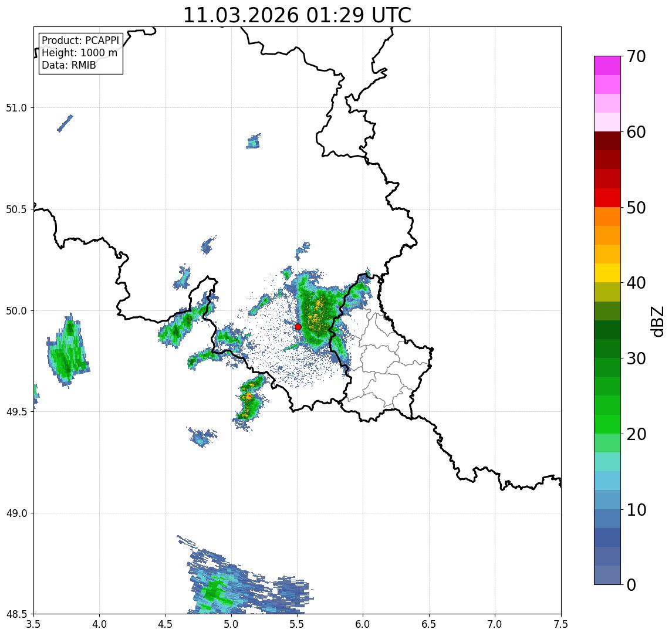Click the longitude tick label 4.5
Screen dimensions: 672x636
(x=166, y=624)
